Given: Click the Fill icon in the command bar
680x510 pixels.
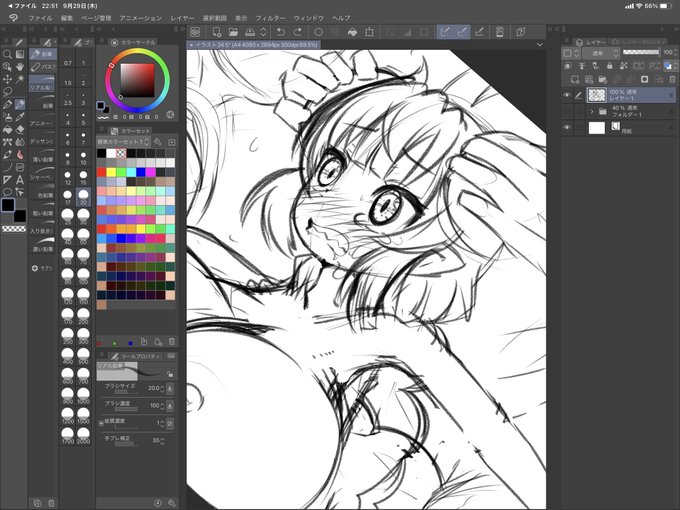Looking at the screenshot, I should pyautogui.click(x=352, y=32).
